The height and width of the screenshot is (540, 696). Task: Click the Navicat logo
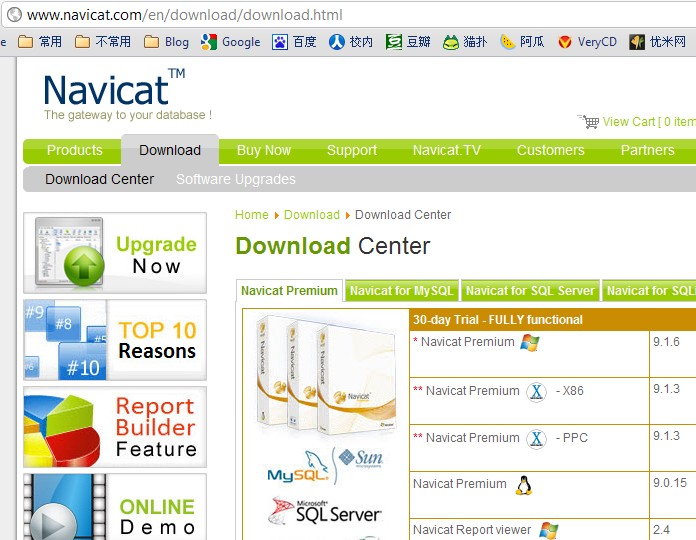tap(115, 88)
